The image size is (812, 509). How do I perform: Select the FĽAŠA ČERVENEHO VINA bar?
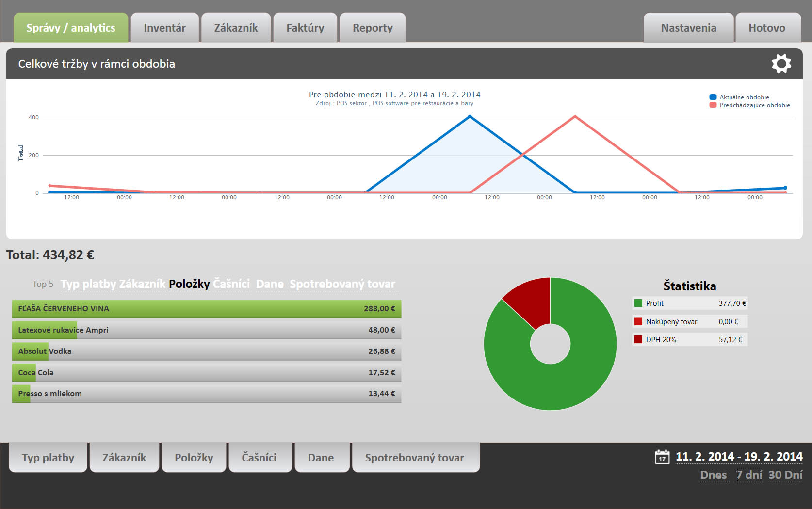point(207,309)
